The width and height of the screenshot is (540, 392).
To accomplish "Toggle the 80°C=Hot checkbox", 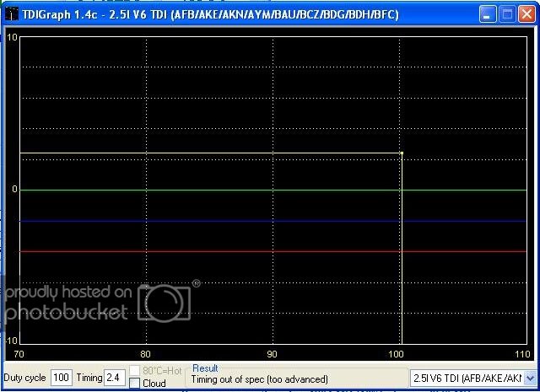I will click(x=135, y=371).
